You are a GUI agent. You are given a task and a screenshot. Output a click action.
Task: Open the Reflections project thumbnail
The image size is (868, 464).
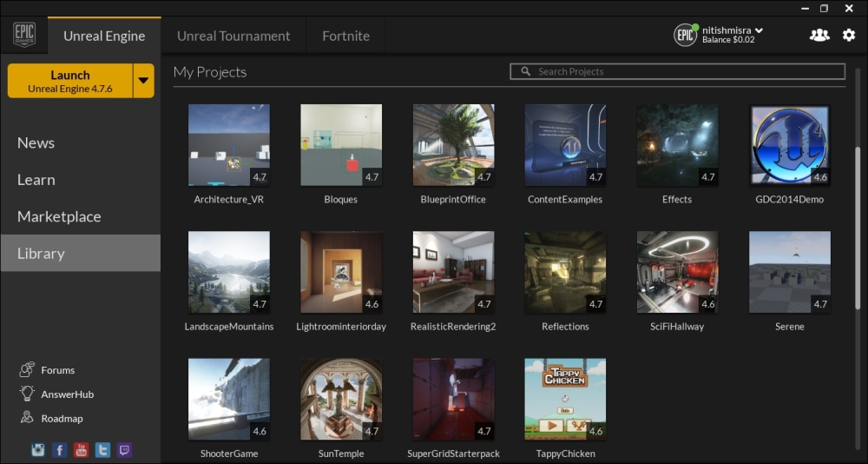click(x=565, y=272)
